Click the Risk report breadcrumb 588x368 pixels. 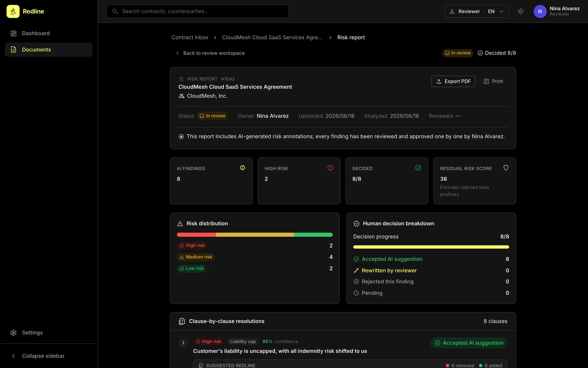pos(351,37)
